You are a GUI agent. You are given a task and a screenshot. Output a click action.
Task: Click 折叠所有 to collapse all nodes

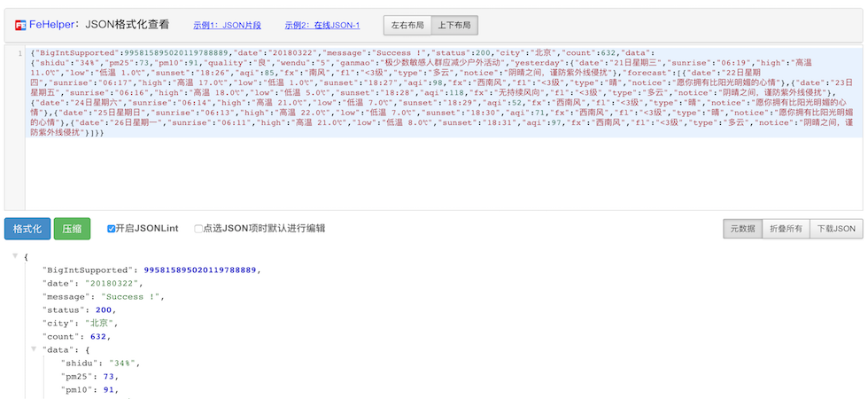pos(786,229)
